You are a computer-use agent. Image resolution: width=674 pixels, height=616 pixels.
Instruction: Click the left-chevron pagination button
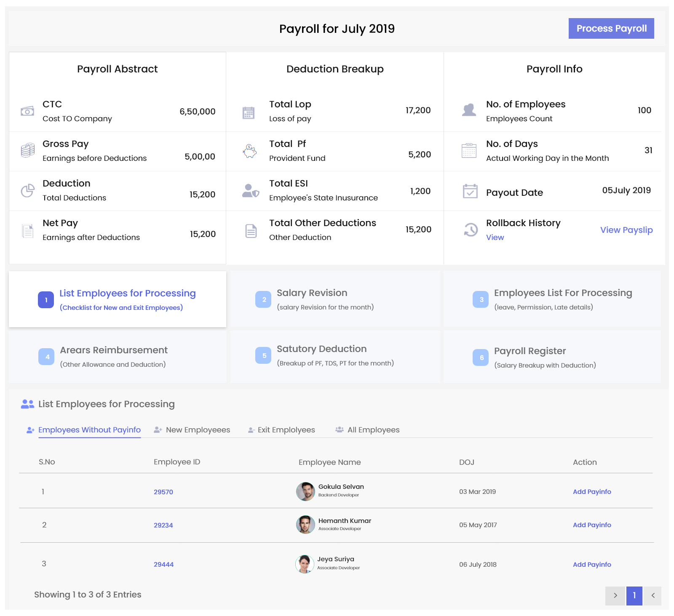tap(653, 596)
